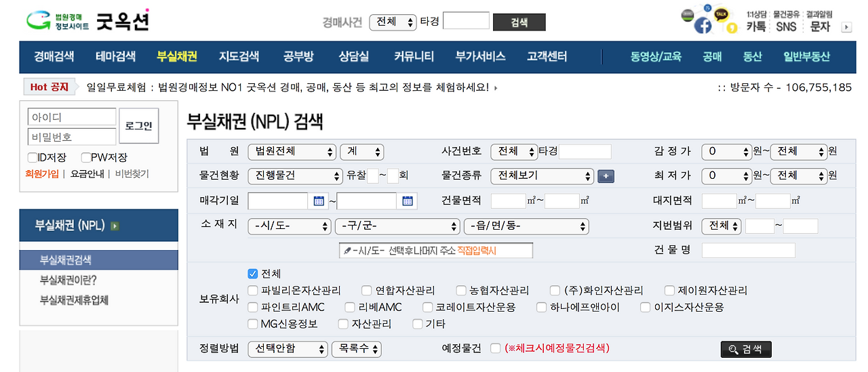Open the 동영상/교육 menu
868x372 pixels.
(x=656, y=57)
